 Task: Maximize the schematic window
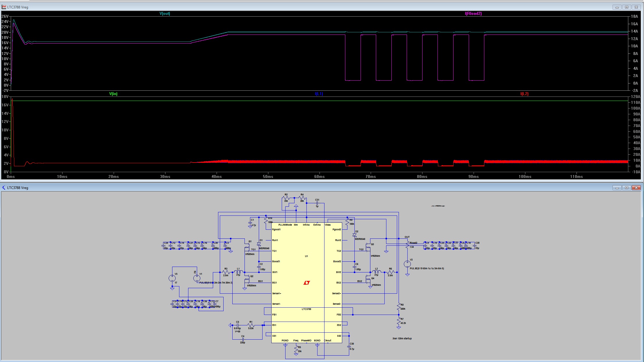click(627, 188)
